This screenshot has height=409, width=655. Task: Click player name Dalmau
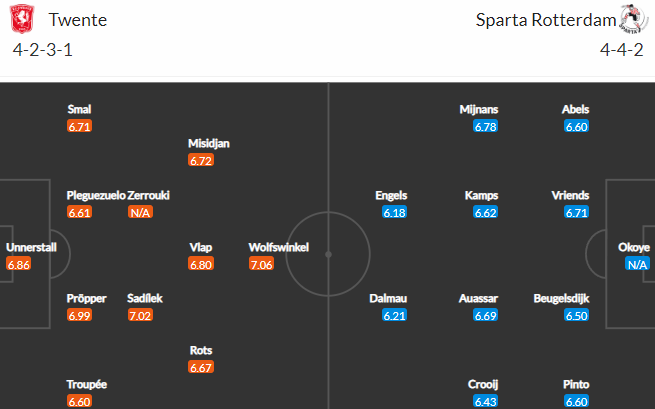click(x=388, y=298)
